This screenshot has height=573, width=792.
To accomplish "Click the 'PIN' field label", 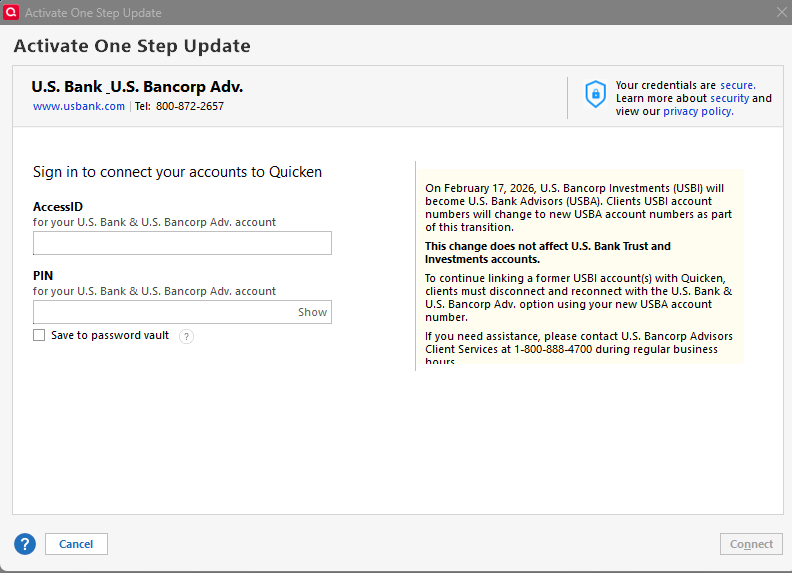I will pos(43,275).
